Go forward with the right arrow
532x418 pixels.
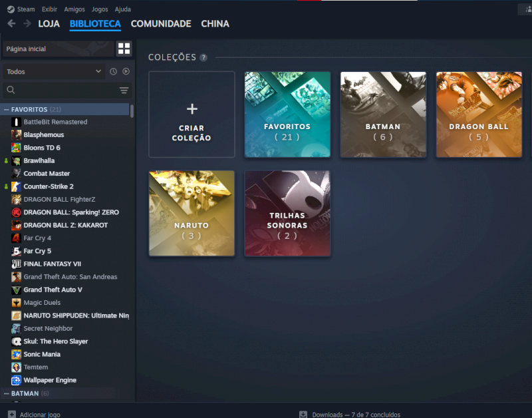27,23
